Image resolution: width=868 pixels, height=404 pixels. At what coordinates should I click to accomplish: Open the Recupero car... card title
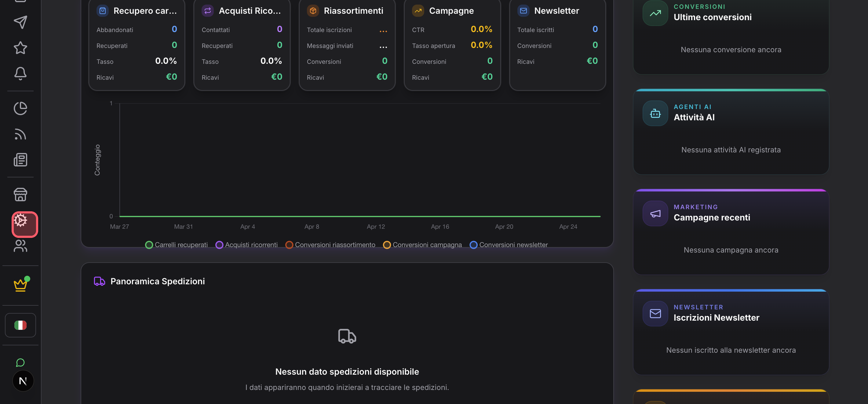145,11
